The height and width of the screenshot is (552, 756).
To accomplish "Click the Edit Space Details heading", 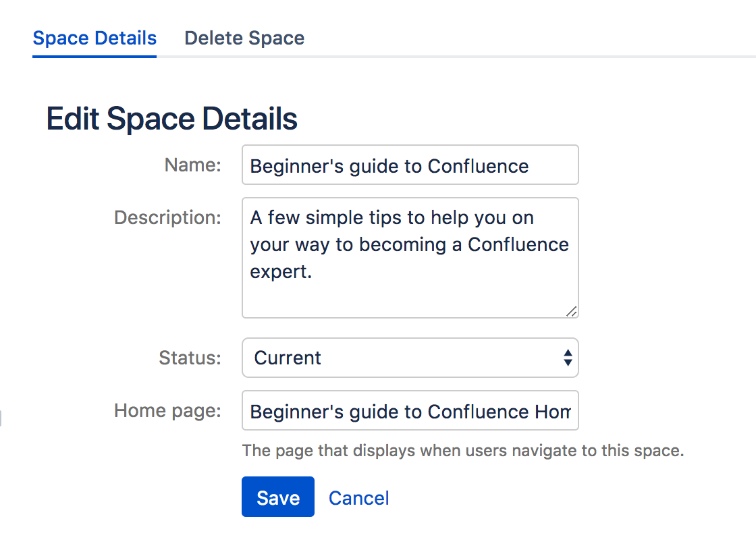I will tap(171, 119).
